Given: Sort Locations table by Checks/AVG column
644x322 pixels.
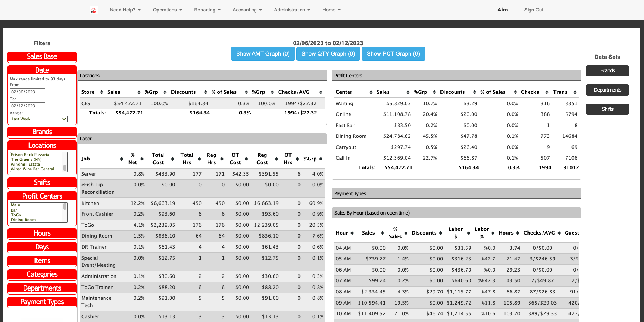Looking at the screenshot, I should click(x=300, y=92).
